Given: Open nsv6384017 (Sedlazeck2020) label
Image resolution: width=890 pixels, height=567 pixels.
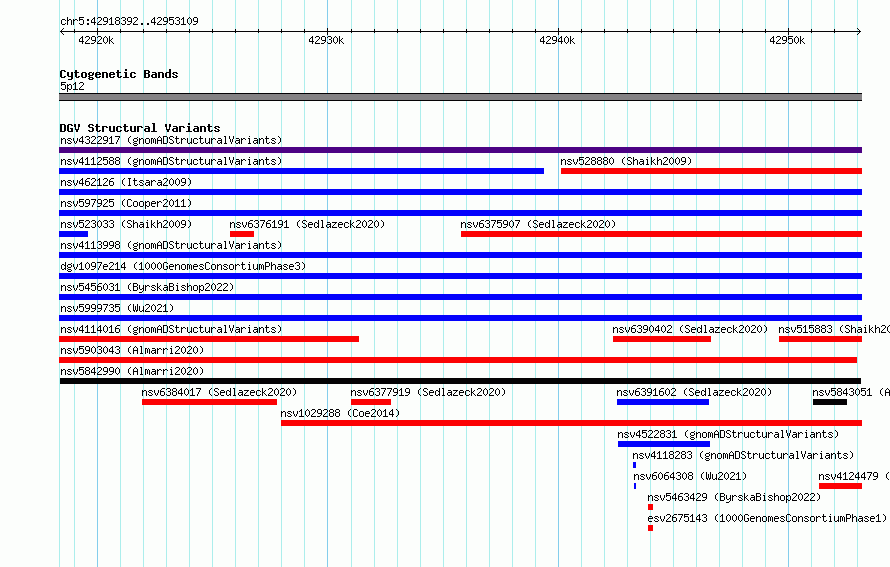Looking at the screenshot, I should coord(219,392).
